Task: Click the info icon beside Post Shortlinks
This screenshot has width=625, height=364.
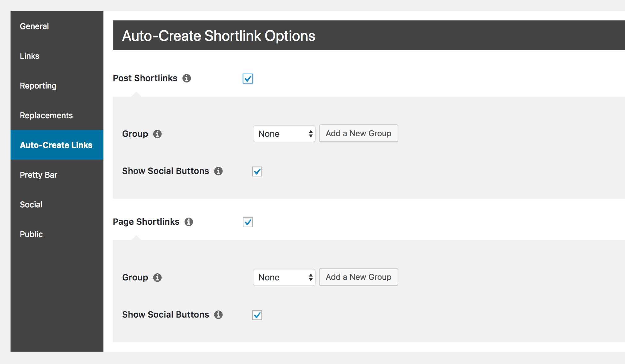Action: coord(186,78)
